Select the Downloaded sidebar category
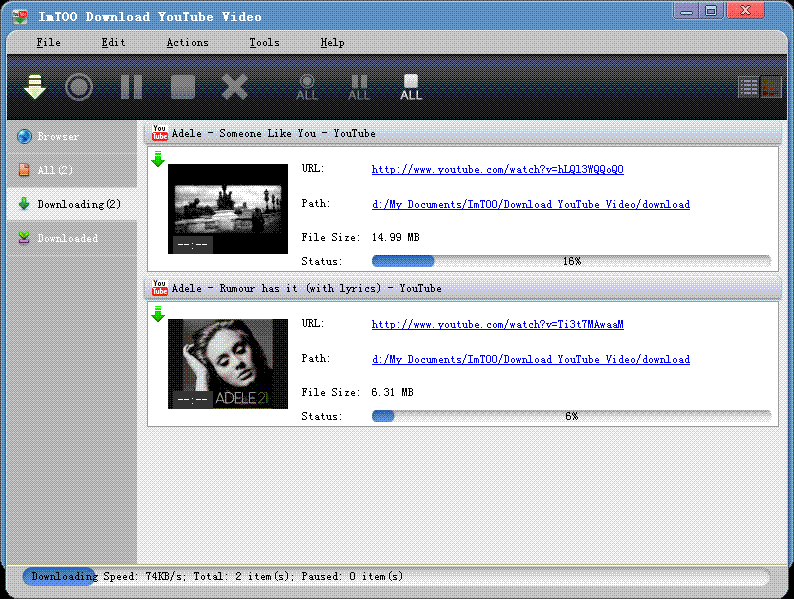Screen dimensions: 794x599 [x=72, y=238]
